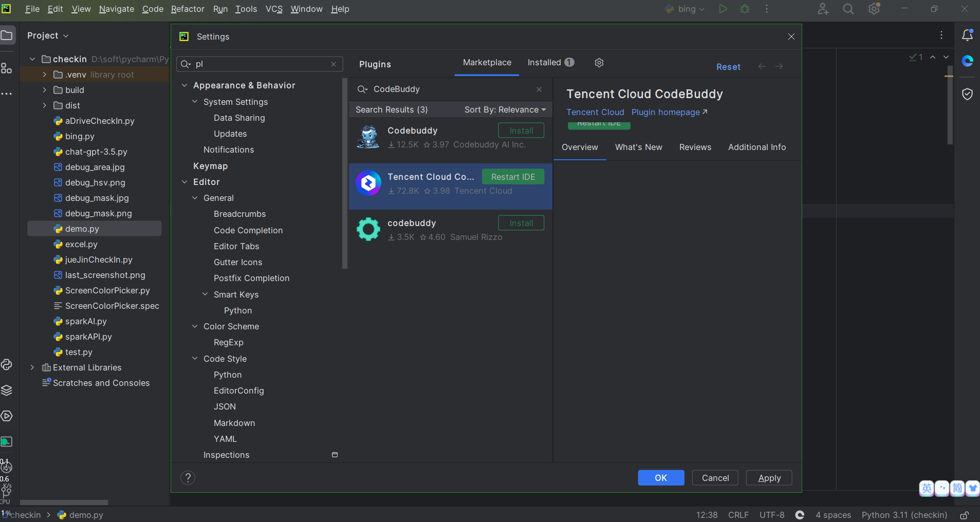Screen dimensions: 980x522
Task: Click the Apply button
Action: point(769,478)
